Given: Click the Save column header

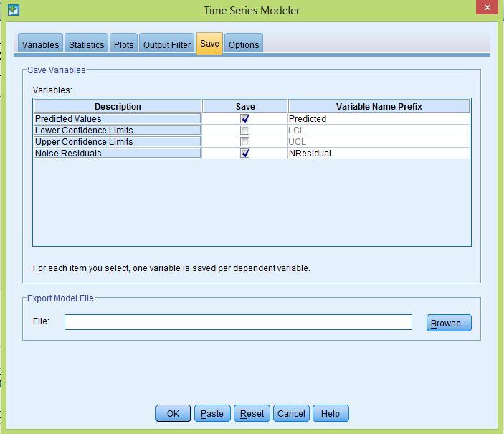Looking at the screenshot, I should coord(245,106).
